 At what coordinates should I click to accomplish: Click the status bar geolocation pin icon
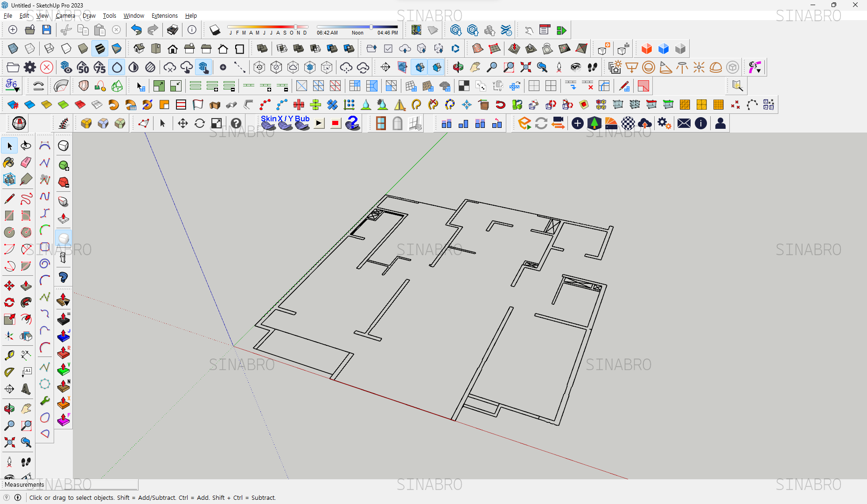point(7,497)
